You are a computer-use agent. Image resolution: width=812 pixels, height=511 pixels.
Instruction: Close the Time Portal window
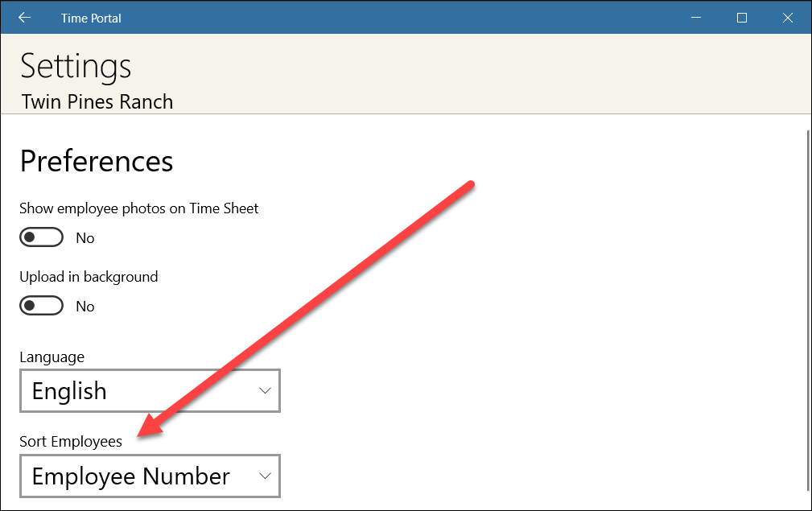(x=788, y=18)
